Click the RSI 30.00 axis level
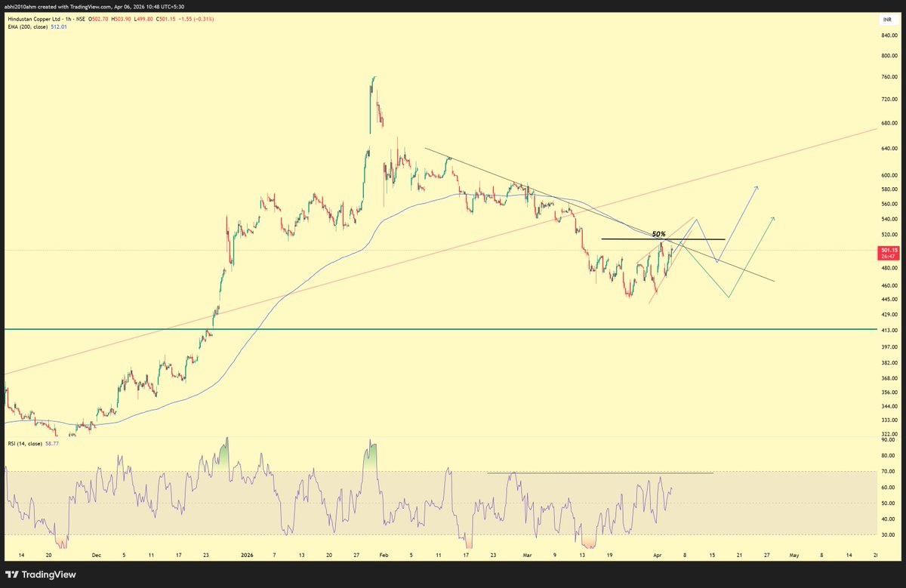The height and width of the screenshot is (588, 906). pos(889,534)
